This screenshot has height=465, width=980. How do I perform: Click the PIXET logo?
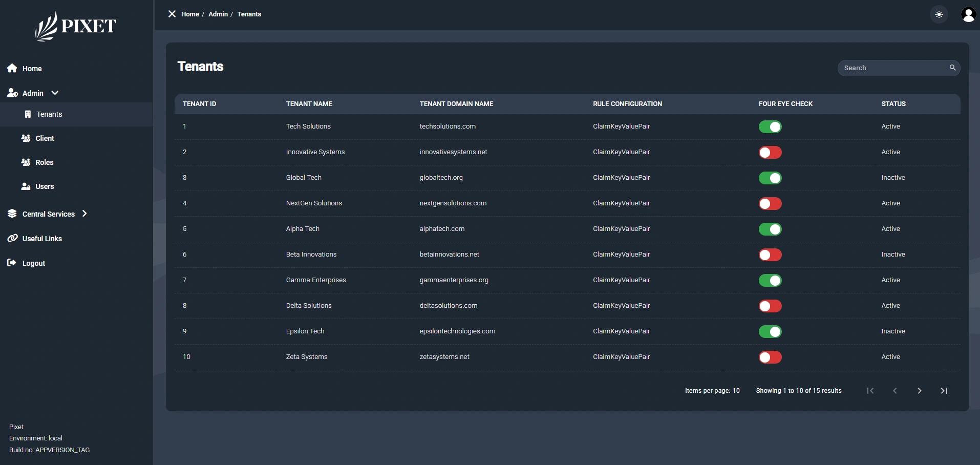pos(76,27)
